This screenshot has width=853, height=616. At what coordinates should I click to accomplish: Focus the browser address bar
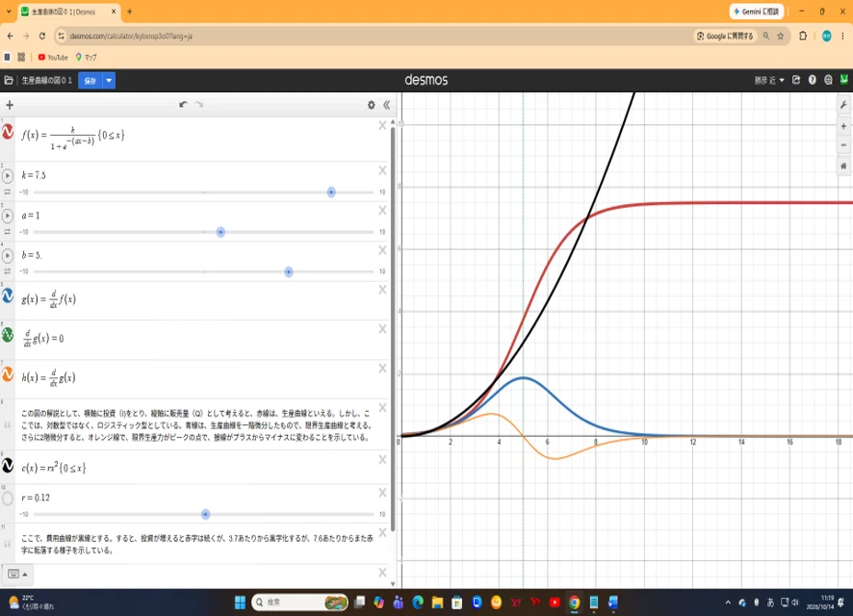click(x=375, y=36)
